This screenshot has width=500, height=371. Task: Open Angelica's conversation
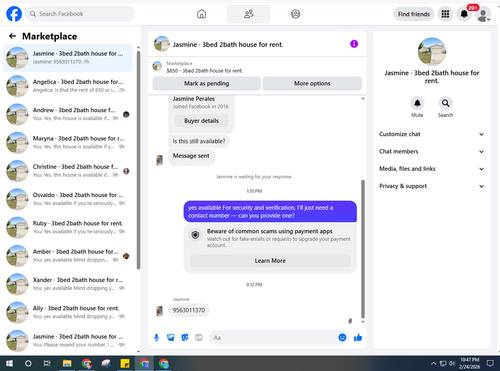coord(68,86)
